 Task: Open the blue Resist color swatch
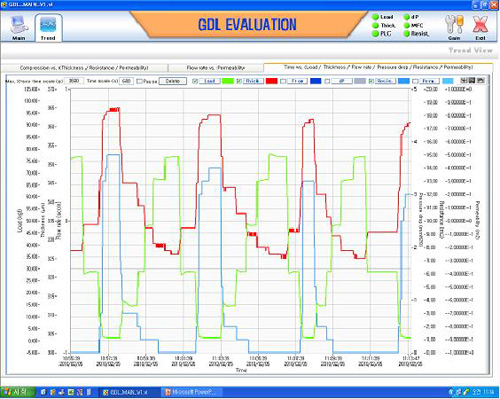[404, 81]
